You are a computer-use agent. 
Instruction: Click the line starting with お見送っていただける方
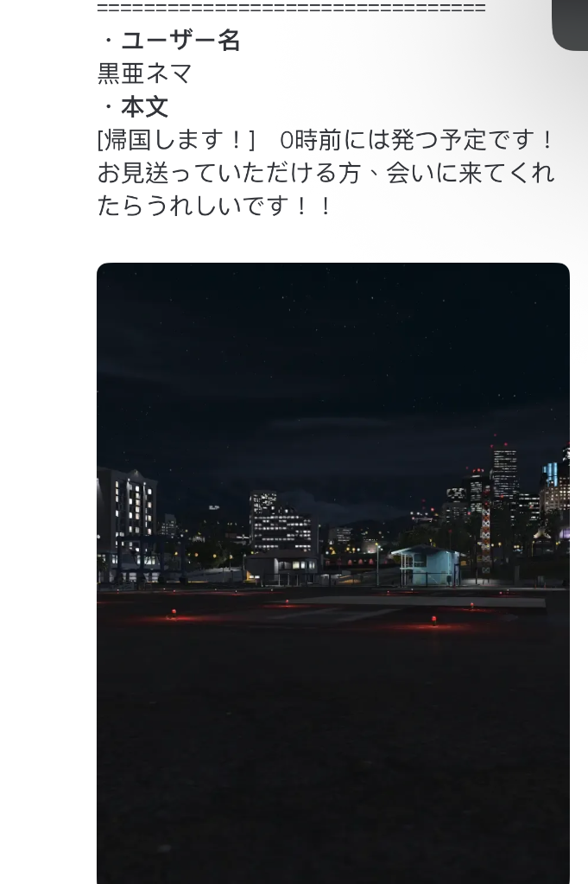pos(326,173)
